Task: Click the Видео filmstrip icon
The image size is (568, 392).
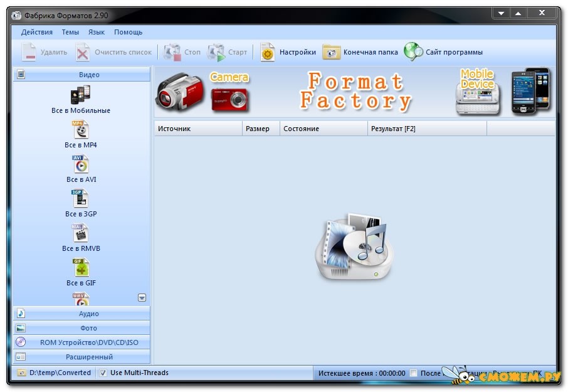Action: coord(21,74)
